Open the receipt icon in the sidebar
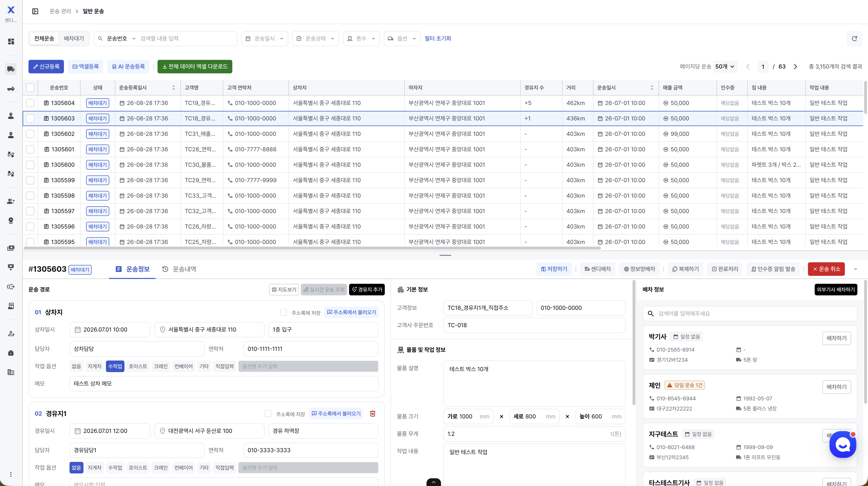This screenshot has width=868, height=486. tap(11, 306)
